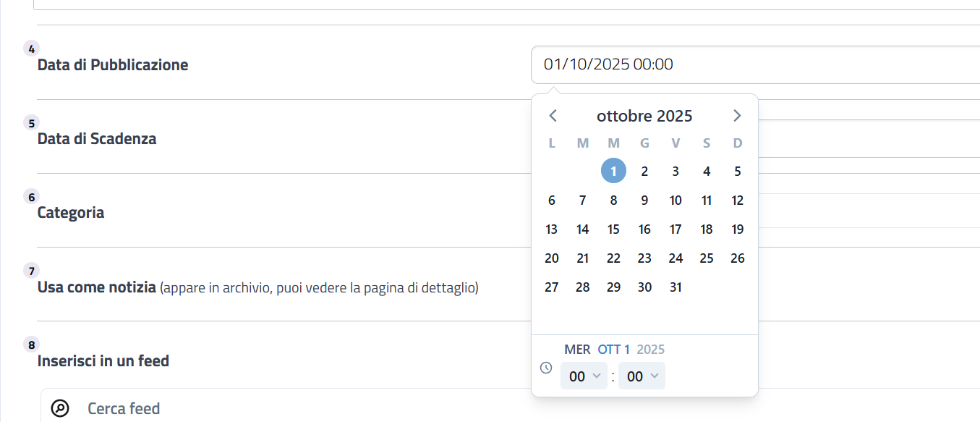Click the 2025 year in date summary
980x422 pixels.
[x=651, y=350]
